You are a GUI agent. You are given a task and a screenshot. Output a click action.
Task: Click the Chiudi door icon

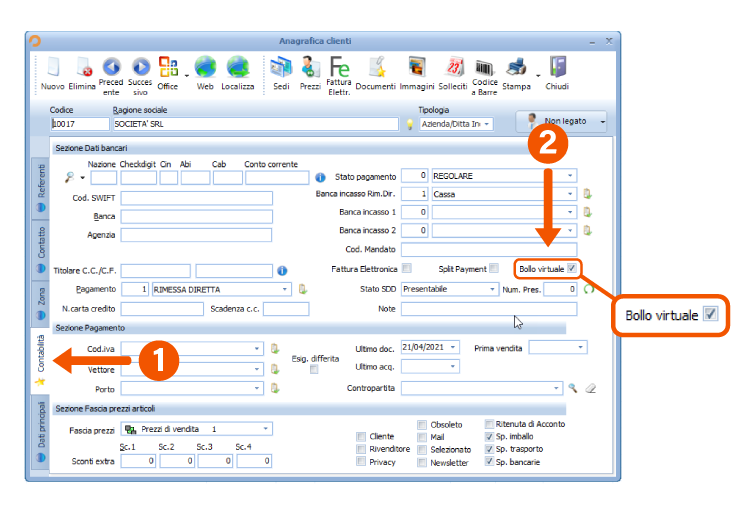coord(557,67)
